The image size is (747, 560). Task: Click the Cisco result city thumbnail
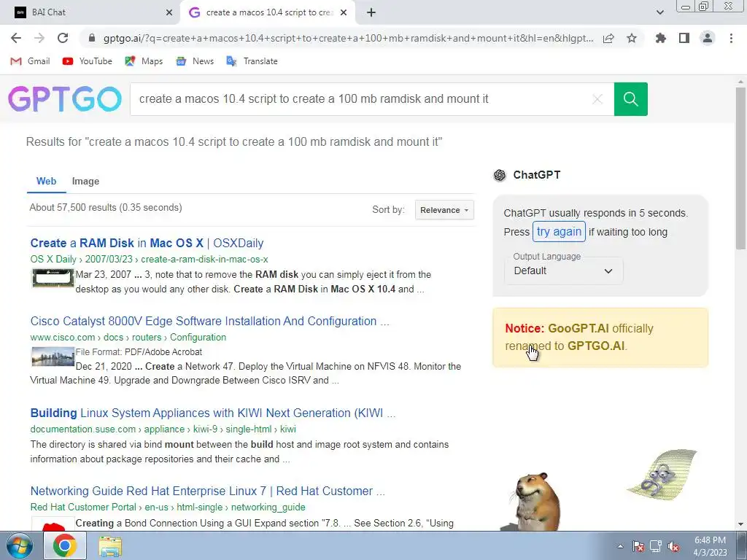point(53,357)
